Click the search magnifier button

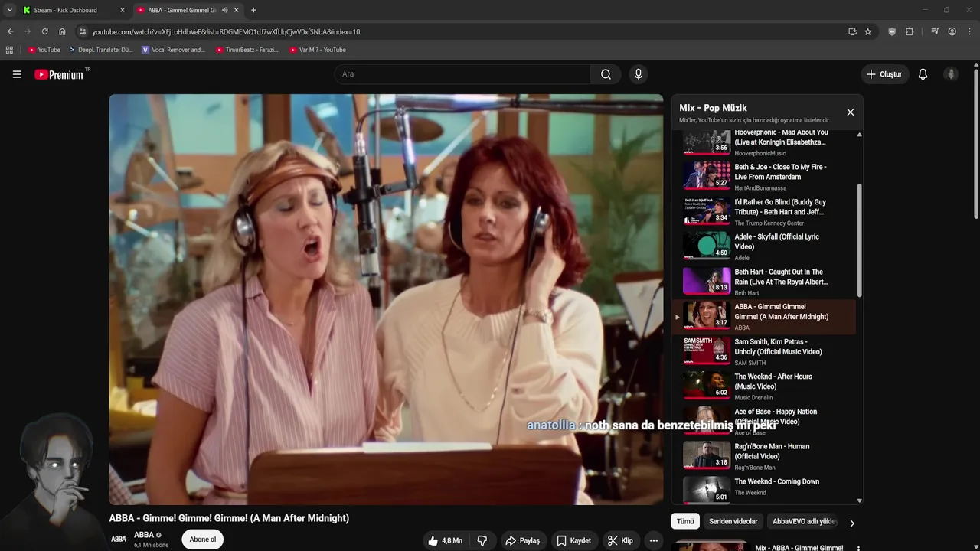pyautogui.click(x=606, y=74)
